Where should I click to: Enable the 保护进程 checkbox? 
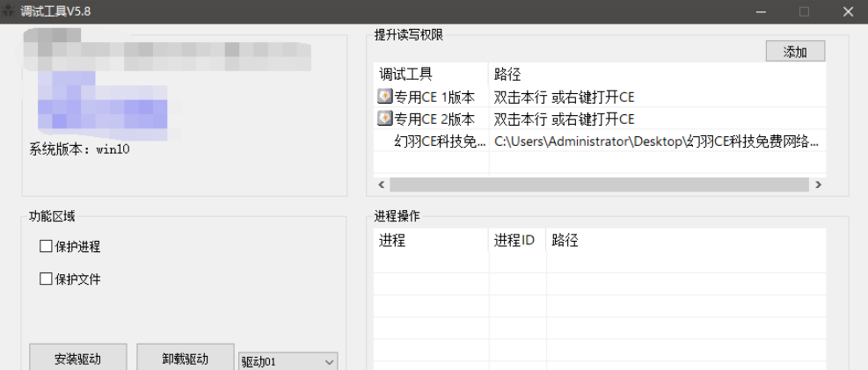click(47, 247)
